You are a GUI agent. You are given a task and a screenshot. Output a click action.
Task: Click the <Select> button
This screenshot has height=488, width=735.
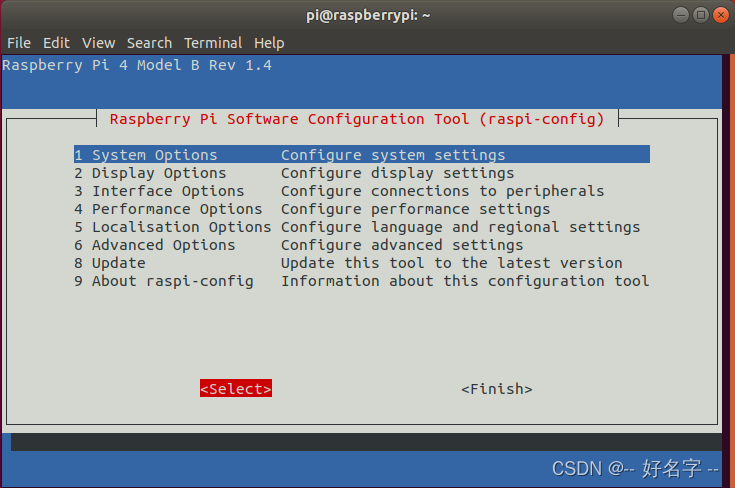coord(236,388)
